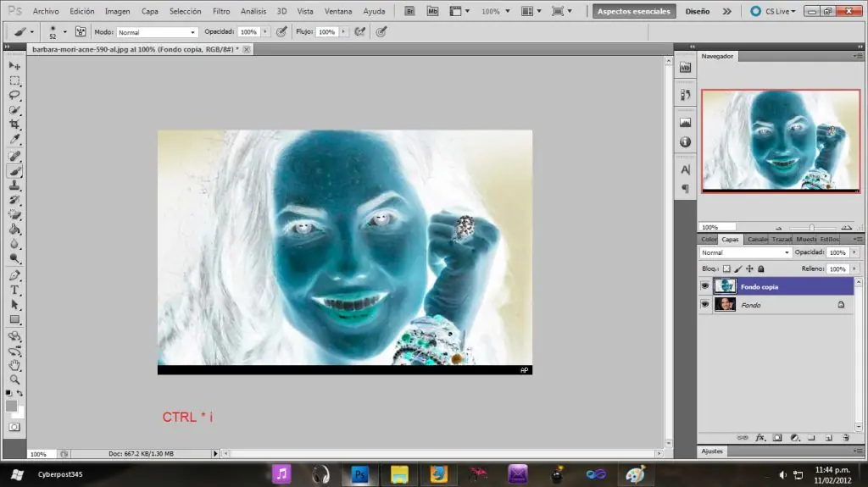This screenshot has height=487, width=868.
Task: Add a layer style with fx button
Action: 760,438
